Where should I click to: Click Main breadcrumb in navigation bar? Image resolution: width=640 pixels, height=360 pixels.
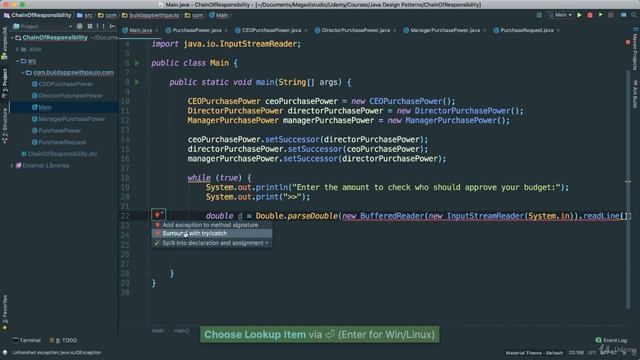219,15
